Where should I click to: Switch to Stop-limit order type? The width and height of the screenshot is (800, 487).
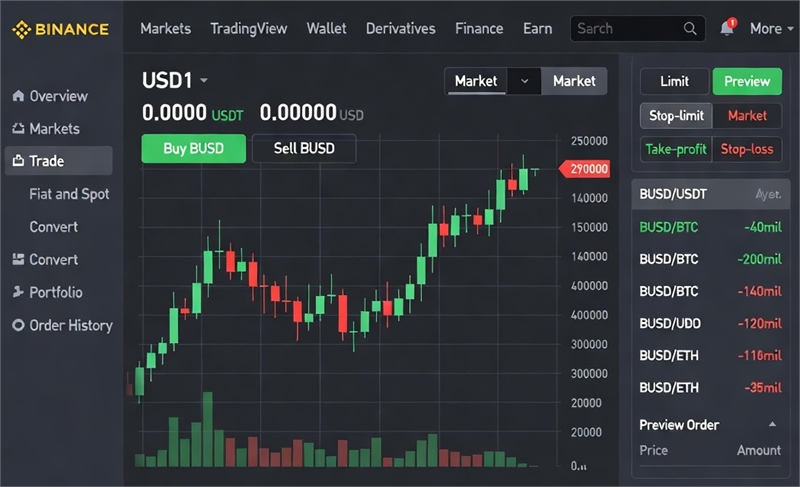(x=676, y=116)
